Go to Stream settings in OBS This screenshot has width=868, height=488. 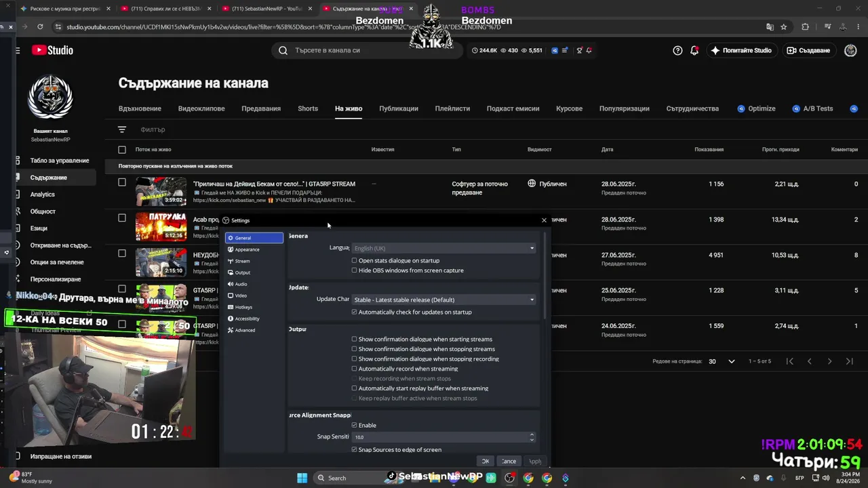point(242,261)
